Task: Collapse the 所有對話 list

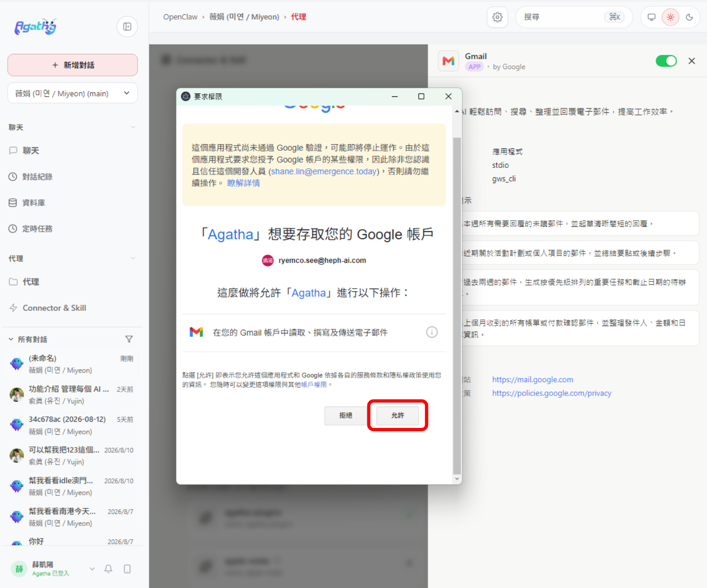Action: pyautogui.click(x=11, y=339)
